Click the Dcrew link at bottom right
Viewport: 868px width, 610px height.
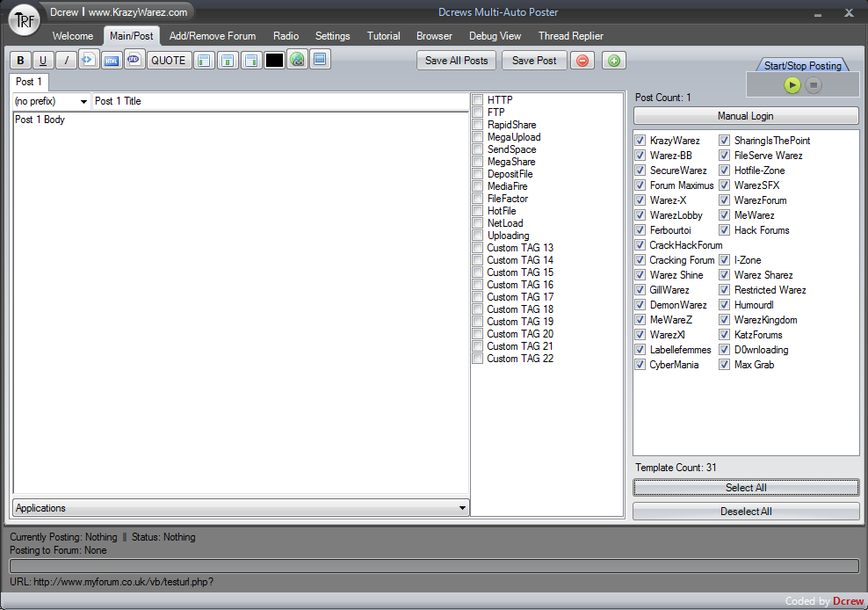[848, 601]
